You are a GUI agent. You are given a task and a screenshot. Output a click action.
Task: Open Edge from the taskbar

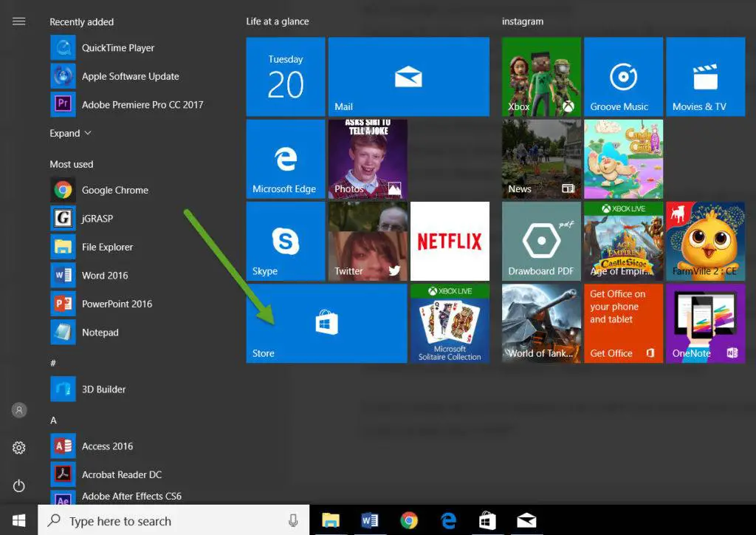pos(448,520)
